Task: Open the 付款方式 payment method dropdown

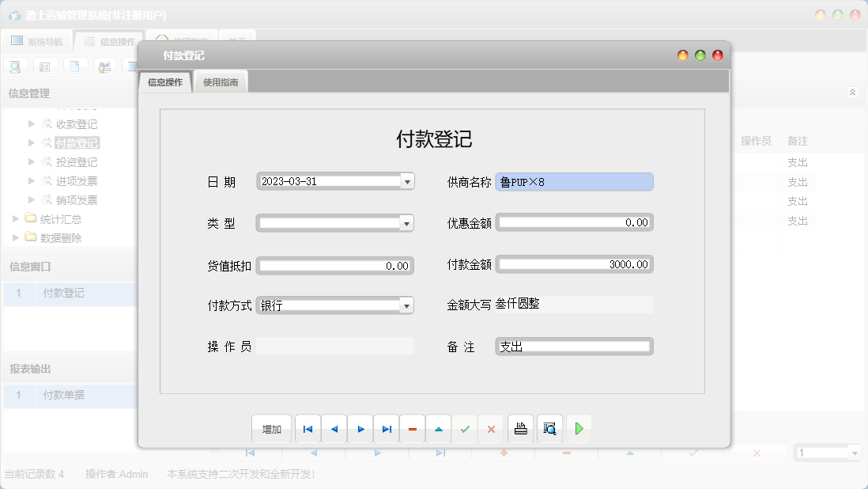Action: 406,305
